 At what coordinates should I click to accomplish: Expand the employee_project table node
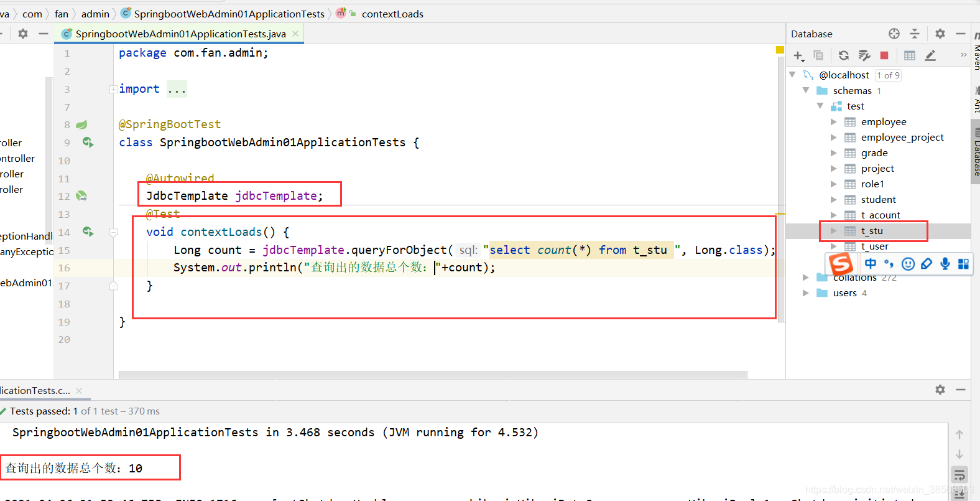834,138
